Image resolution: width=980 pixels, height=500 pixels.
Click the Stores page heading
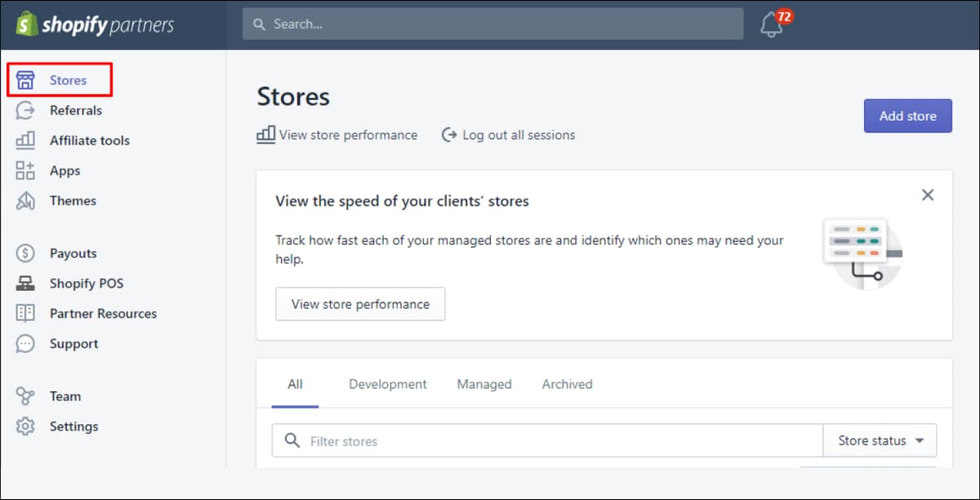tap(293, 96)
